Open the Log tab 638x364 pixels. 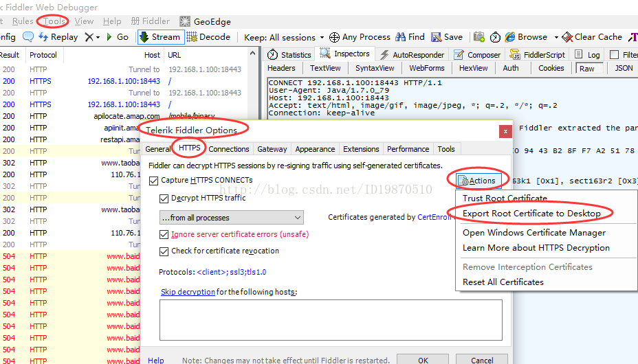coord(587,54)
